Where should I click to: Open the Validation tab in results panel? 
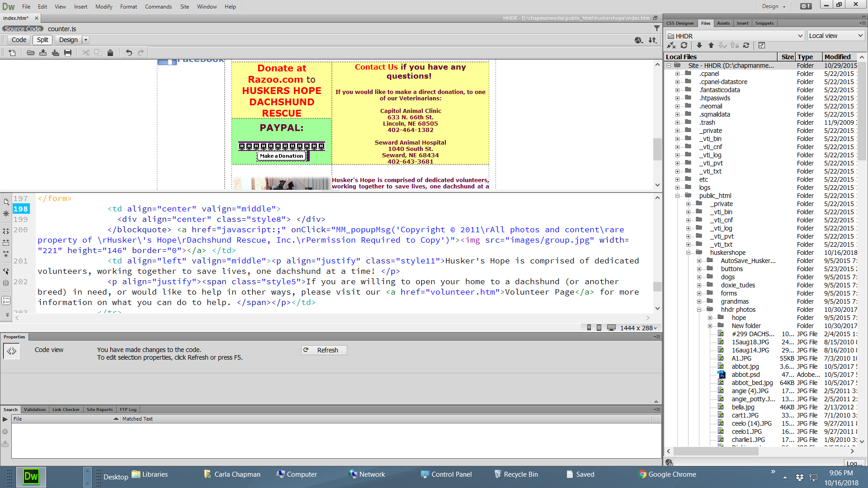35,409
